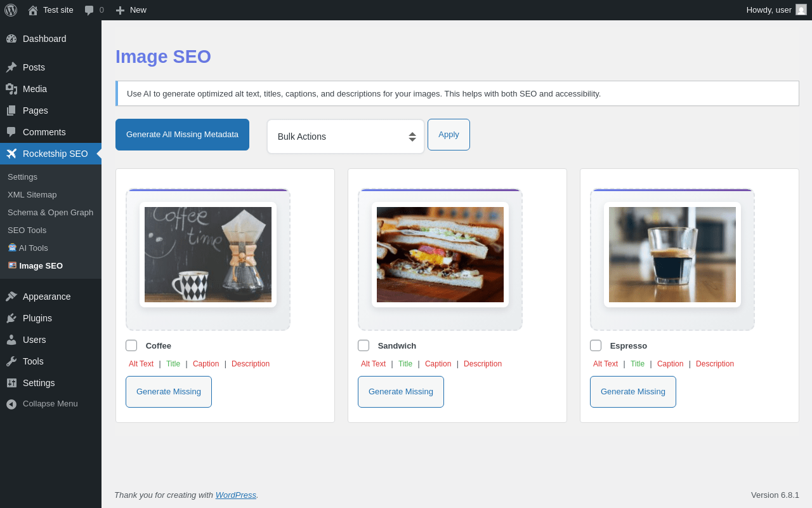Screen dimensions: 812x508
Task: Click the Media library icon
Action: click(11, 89)
